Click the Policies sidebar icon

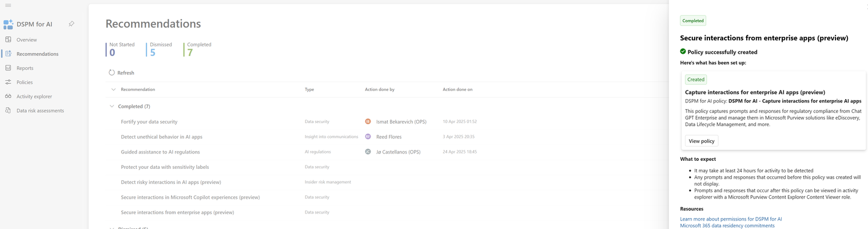click(8, 82)
